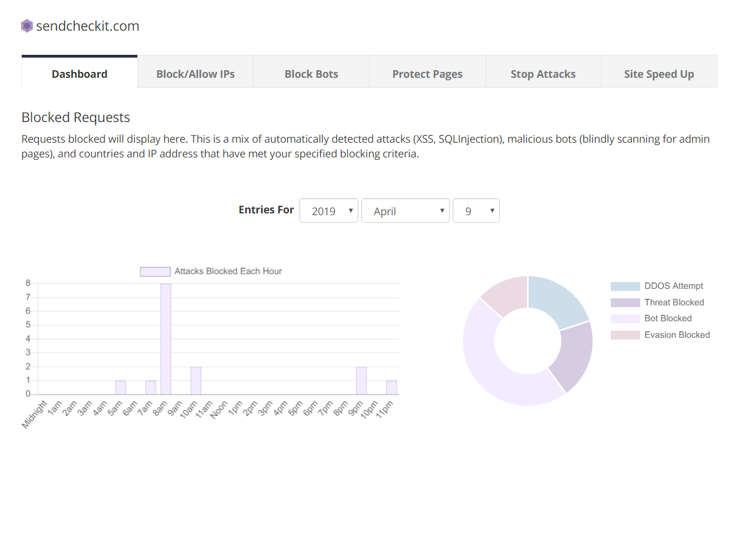Toggle DDOS Attempt legend swatch
Screen dimensions: 751x560
pos(625,286)
